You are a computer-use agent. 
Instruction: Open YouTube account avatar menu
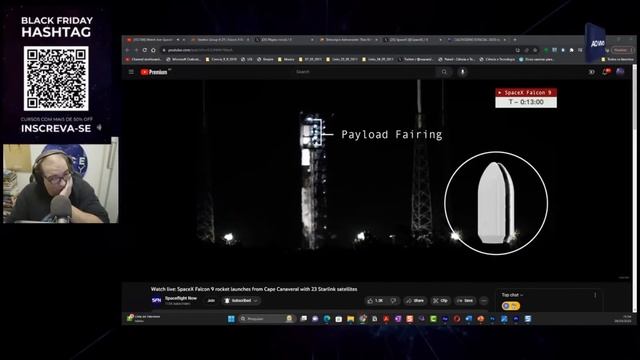(620, 72)
